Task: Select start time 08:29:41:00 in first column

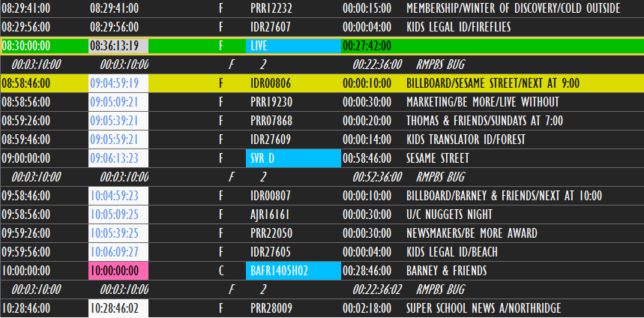Action: click(26, 8)
